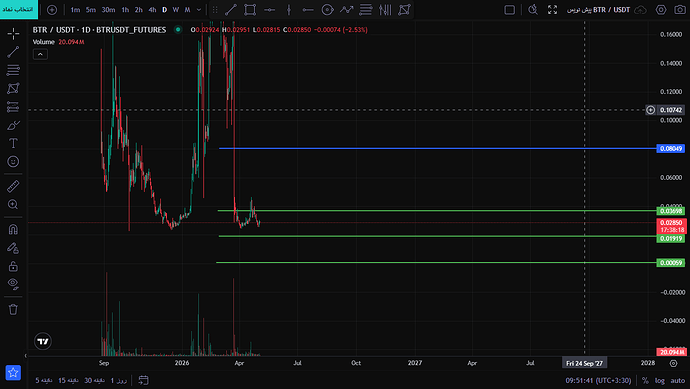Open the chart layout square button
This screenshot has height=389, width=690.
pos(510,10)
